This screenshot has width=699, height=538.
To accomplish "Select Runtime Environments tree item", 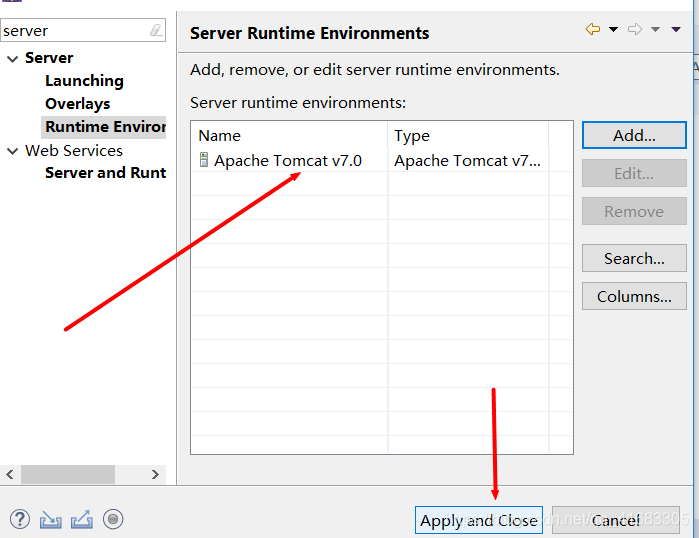I will (105, 127).
